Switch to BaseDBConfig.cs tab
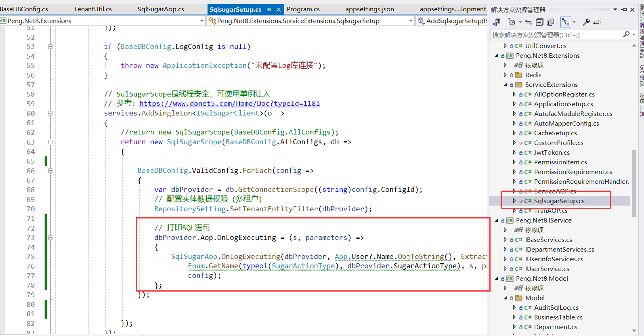 point(24,9)
